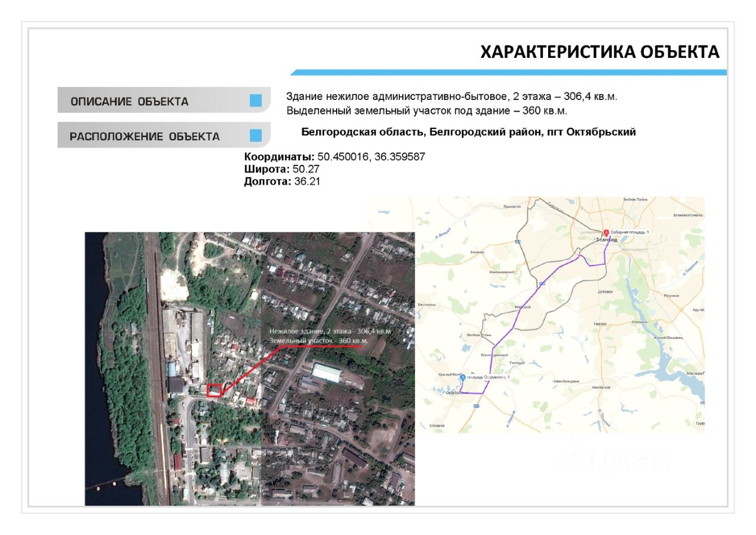The image size is (756, 535).
Task: Click the line about здание нежилое 306,4 кв.м
Action: point(452,96)
